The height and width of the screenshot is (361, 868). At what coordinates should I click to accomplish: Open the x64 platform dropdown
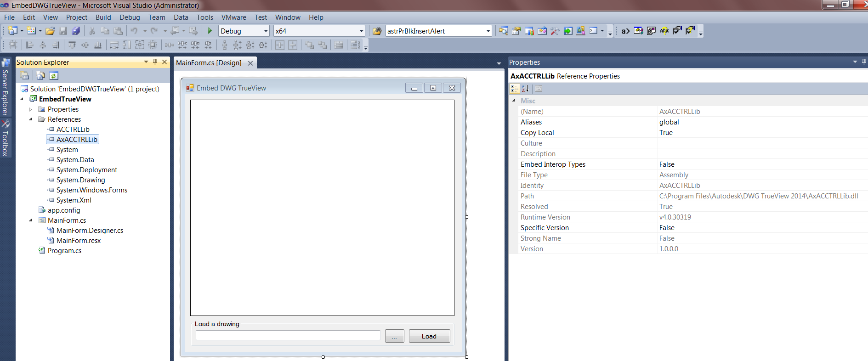[361, 31]
